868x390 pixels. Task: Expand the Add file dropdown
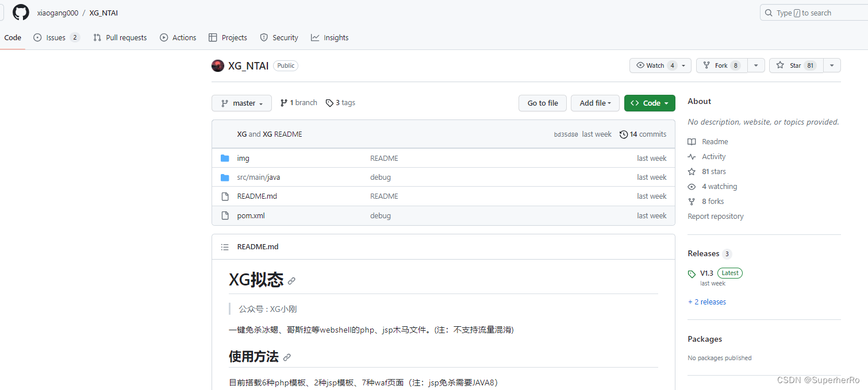tap(595, 103)
